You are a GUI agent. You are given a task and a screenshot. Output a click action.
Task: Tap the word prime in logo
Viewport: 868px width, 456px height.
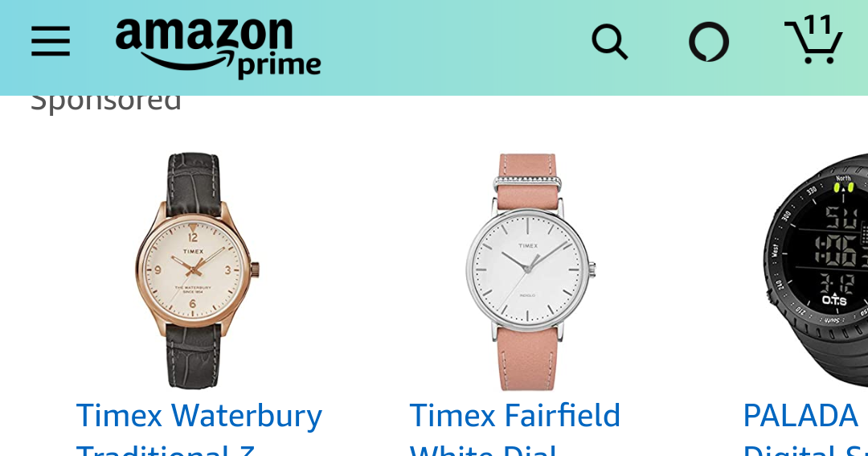pyautogui.click(x=280, y=67)
